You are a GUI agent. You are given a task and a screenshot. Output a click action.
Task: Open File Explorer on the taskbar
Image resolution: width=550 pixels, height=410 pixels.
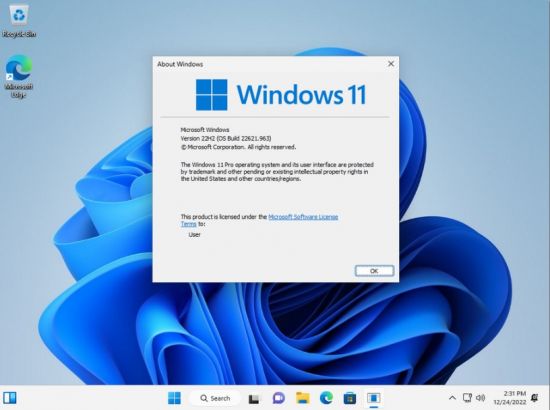click(303, 398)
